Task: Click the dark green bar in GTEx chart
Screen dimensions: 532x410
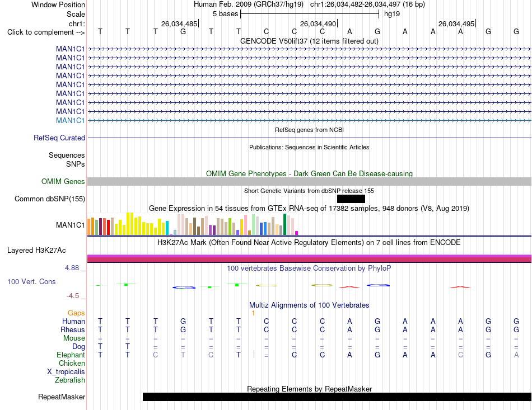Action: 284,224
